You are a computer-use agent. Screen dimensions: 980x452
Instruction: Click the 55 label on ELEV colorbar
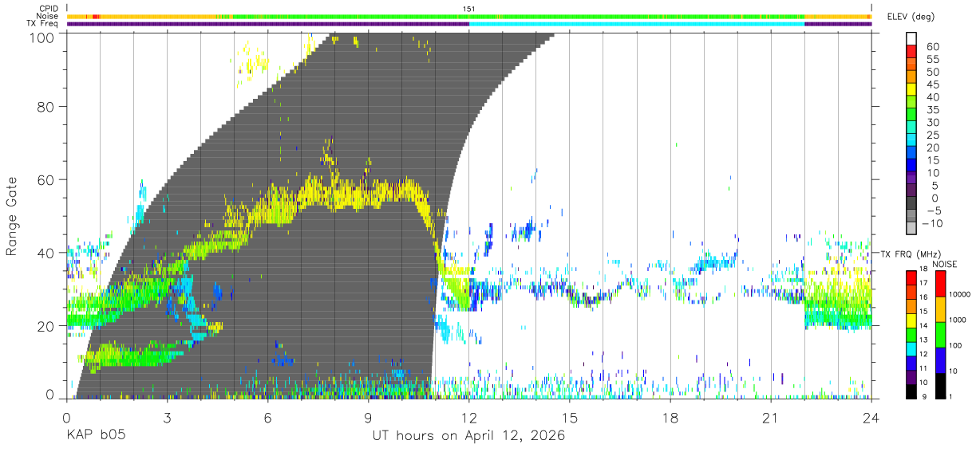click(931, 59)
